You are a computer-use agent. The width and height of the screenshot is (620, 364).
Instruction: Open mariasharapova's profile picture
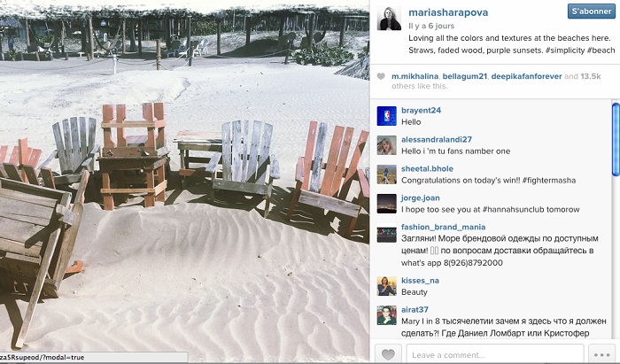tap(389, 19)
